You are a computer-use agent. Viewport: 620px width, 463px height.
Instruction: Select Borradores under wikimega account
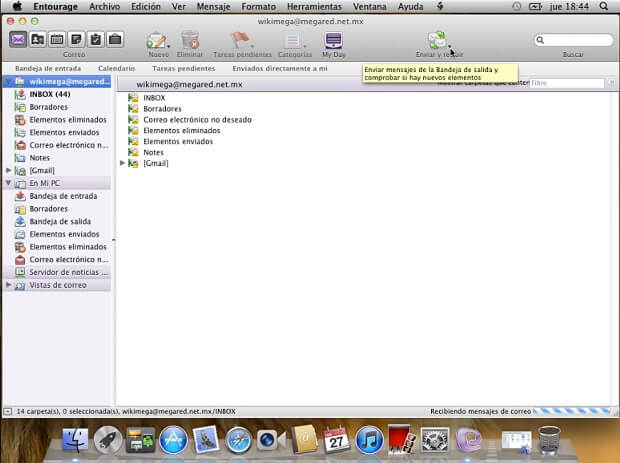tap(48, 107)
